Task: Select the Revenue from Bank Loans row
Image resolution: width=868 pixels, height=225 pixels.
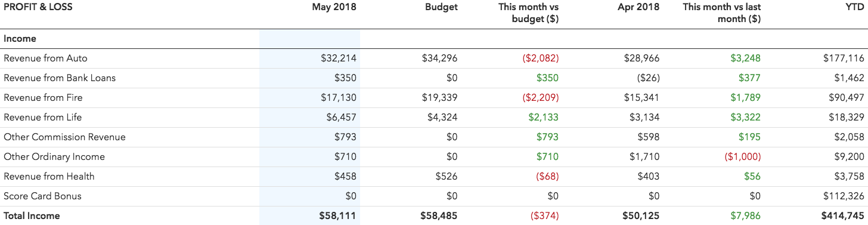Action: pos(434,78)
